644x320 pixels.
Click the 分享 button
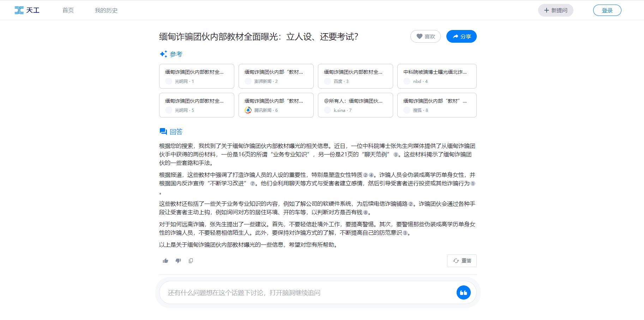coord(461,36)
